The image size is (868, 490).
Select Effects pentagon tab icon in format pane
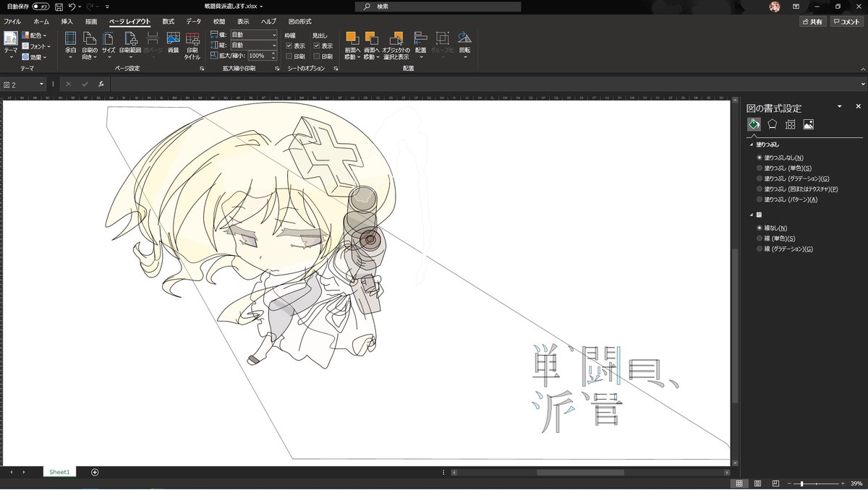click(773, 124)
